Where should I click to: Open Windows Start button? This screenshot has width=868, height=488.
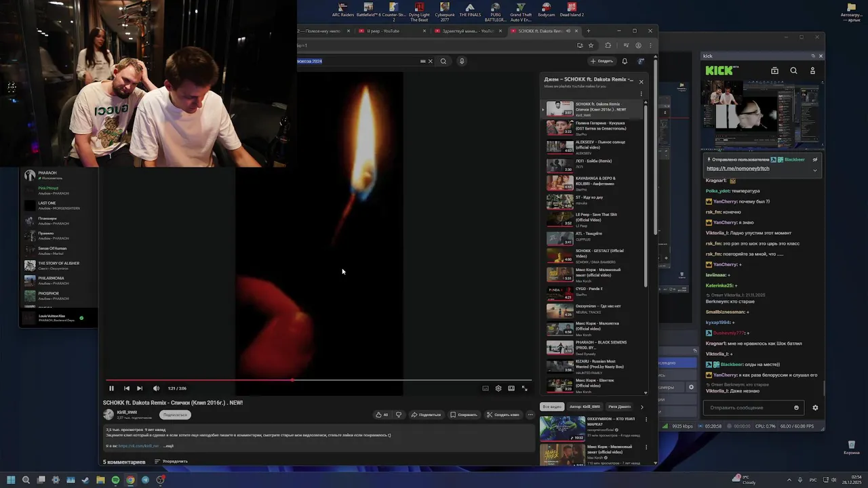11,480
